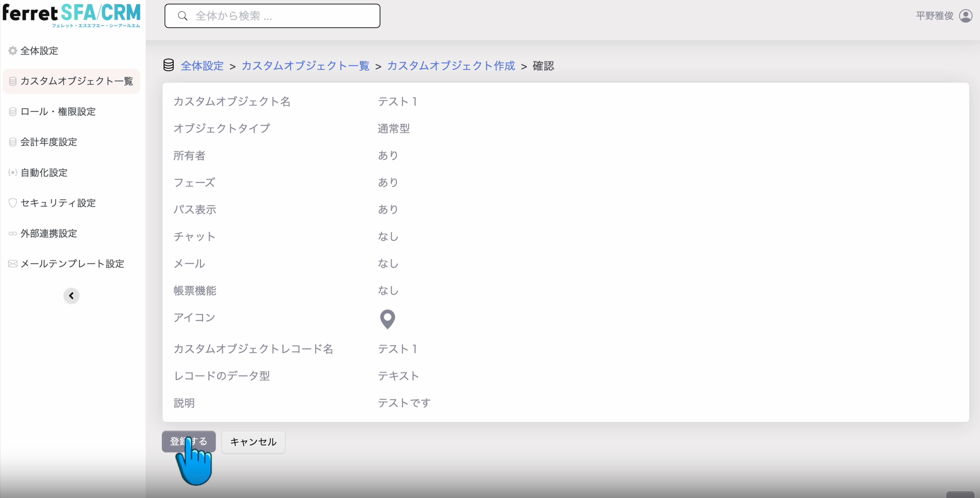This screenshot has width=980, height=498.
Task: Click the username 平野雅俊
Action: click(935, 16)
